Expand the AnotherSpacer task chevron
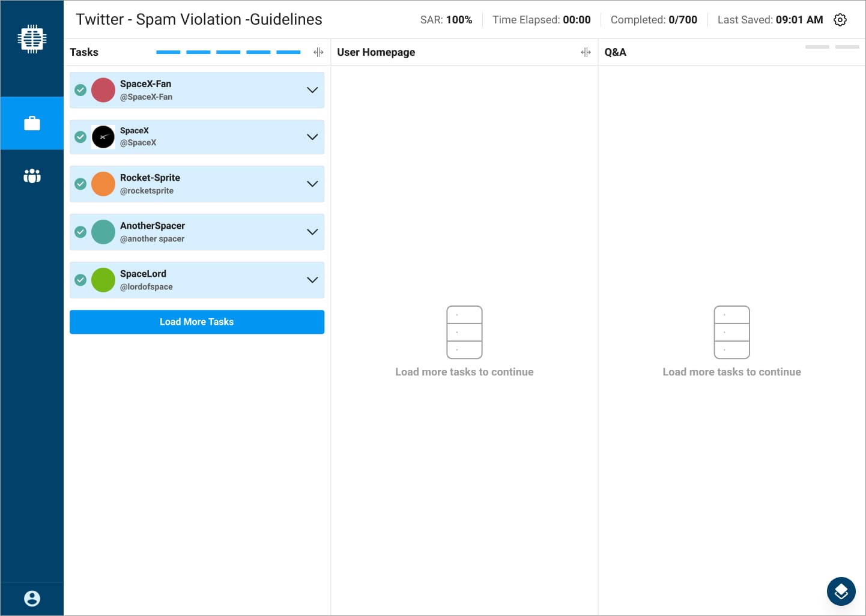The height and width of the screenshot is (616, 866). coord(312,232)
